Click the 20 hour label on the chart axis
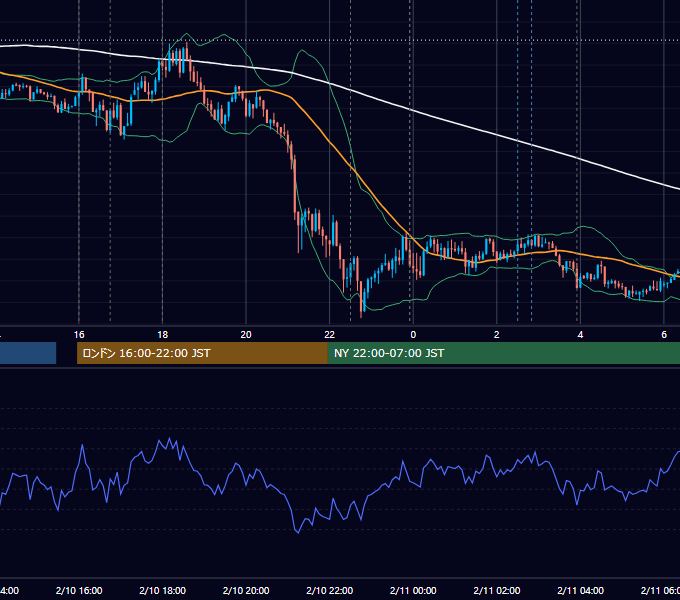Screen dimensions: 680x600 (246, 335)
